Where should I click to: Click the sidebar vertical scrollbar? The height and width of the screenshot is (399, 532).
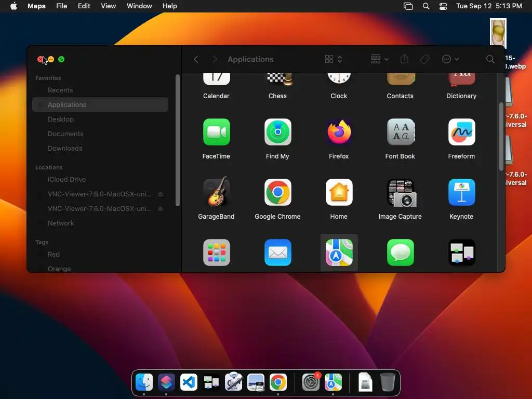tap(178, 140)
